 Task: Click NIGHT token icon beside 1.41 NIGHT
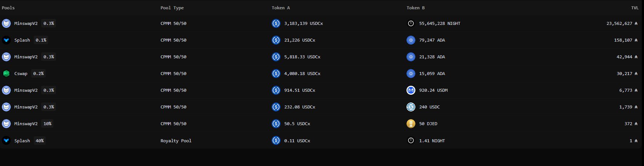(x=411, y=141)
